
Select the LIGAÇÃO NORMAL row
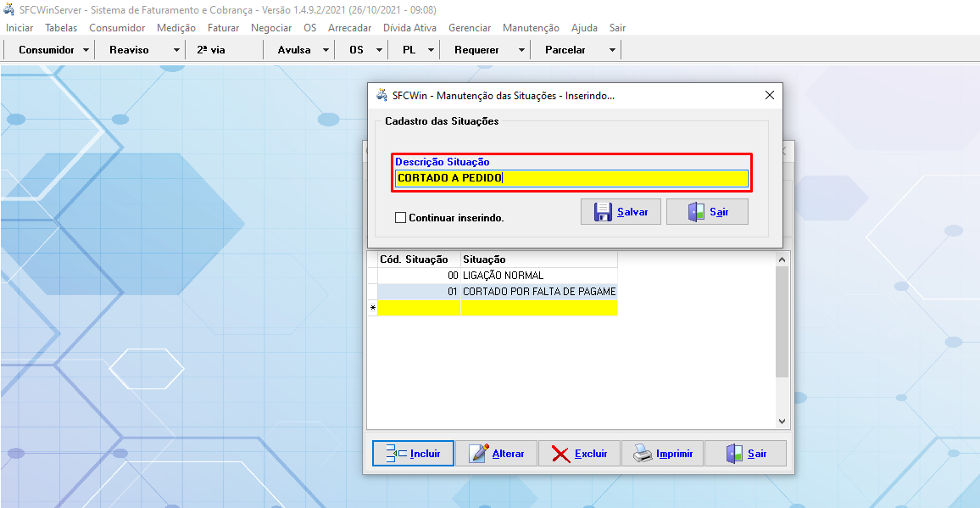coord(503,276)
